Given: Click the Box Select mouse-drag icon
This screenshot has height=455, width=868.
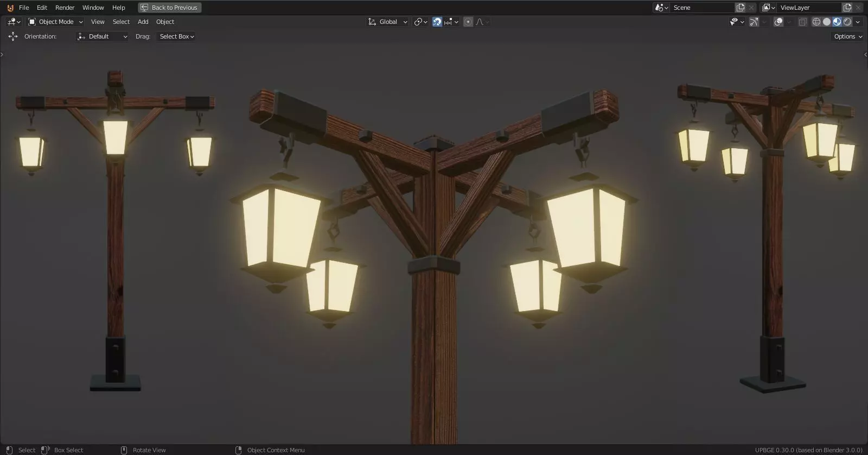Looking at the screenshot, I should click(46, 450).
